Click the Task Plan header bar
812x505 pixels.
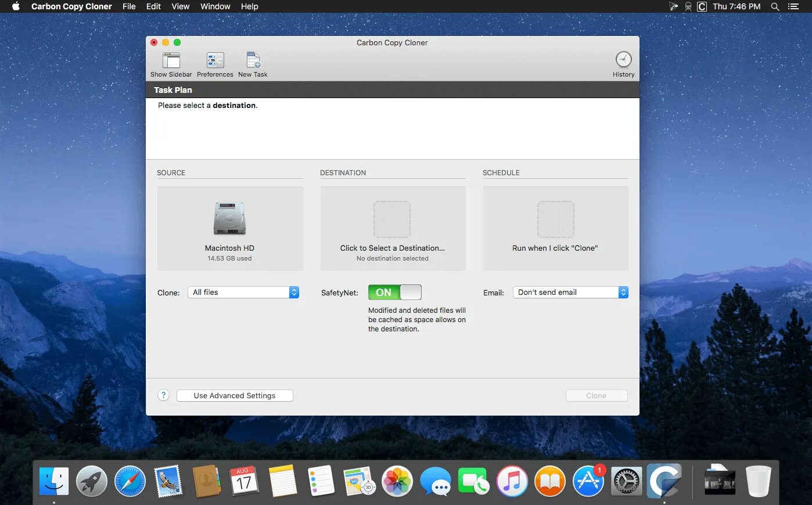click(x=393, y=90)
